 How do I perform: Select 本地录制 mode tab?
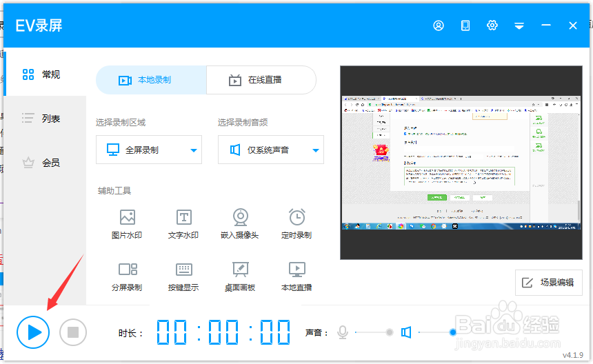pyautogui.click(x=151, y=80)
